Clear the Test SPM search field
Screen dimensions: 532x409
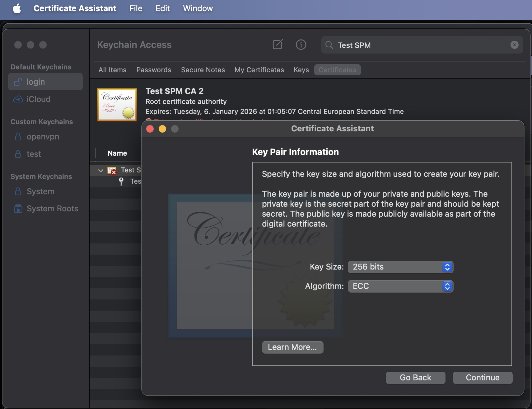[x=515, y=45]
